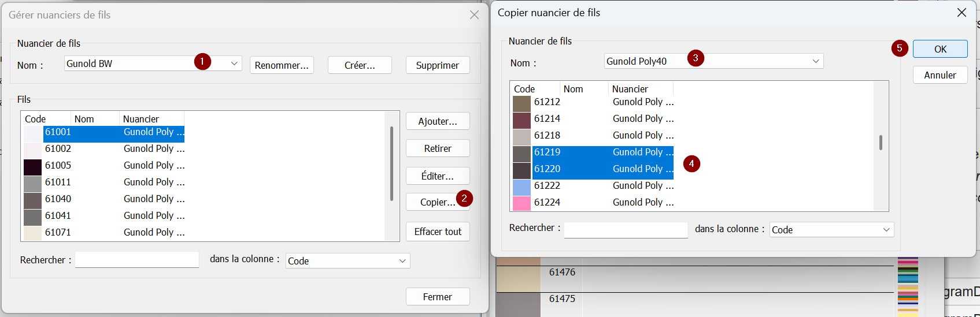Expand the Gunold Poly40 chart dropdown
Image resolution: width=980 pixels, height=317 pixels.
[815, 61]
